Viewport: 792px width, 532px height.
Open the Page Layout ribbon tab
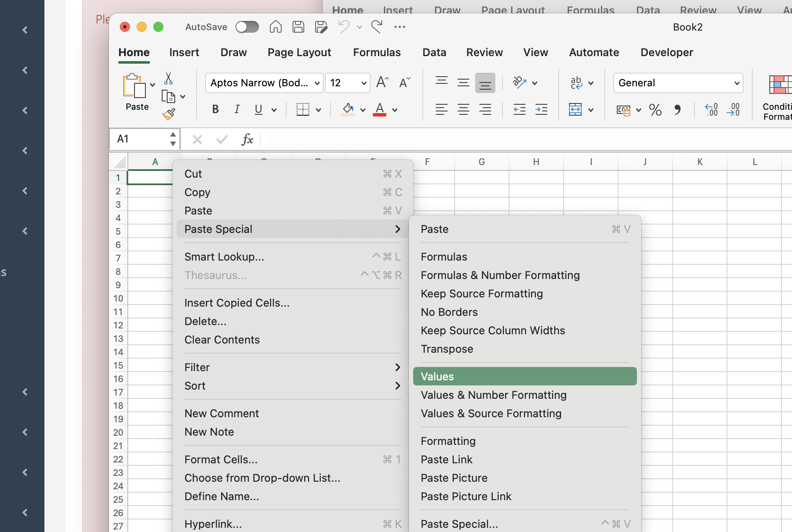299,52
